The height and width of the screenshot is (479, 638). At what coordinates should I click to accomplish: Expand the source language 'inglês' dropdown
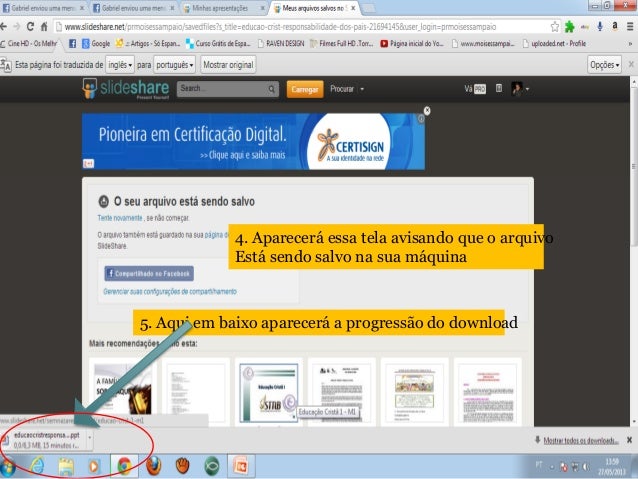(x=120, y=65)
